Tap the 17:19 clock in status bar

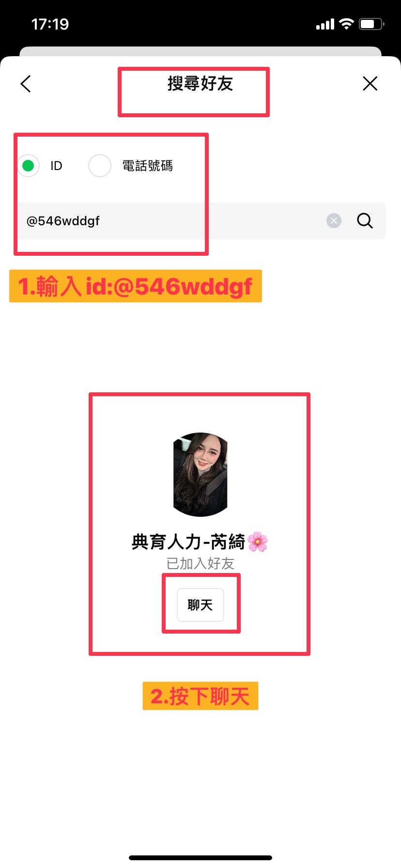(50, 24)
